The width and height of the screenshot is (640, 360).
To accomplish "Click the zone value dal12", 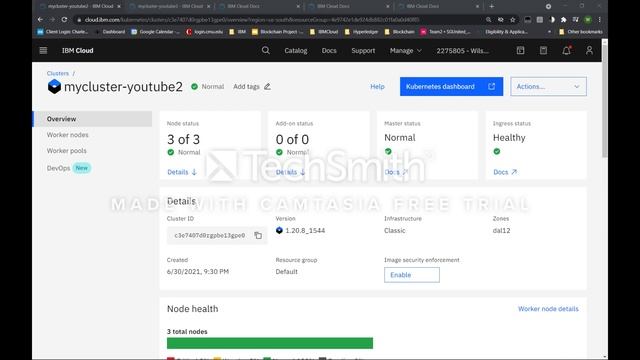I will pyautogui.click(x=501, y=231).
